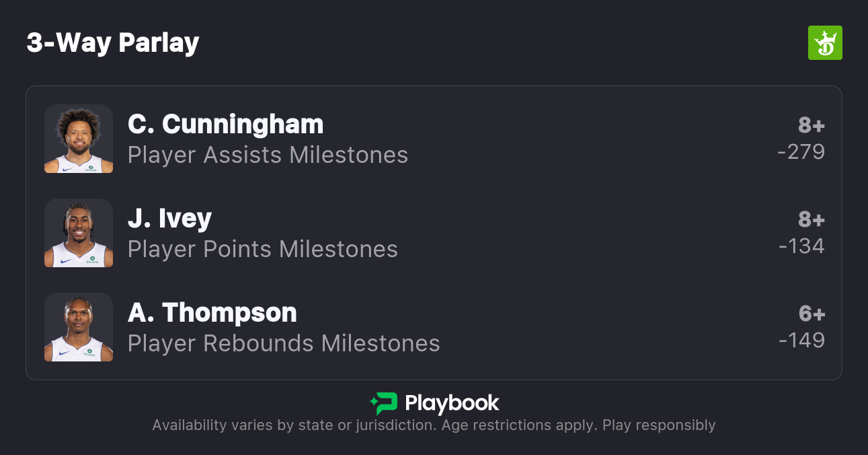868x455 pixels.
Task: Click the 3-Way Parlay heading
Action: [113, 43]
